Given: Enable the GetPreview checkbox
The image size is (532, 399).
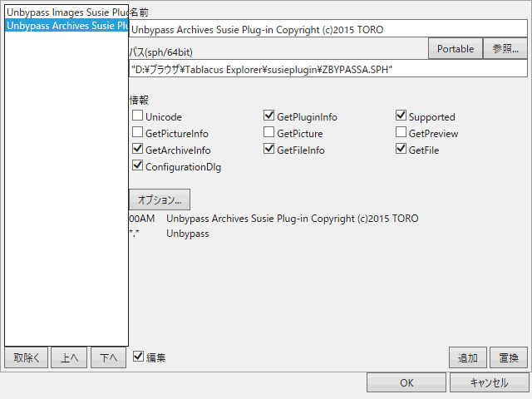Looking at the screenshot, I should click(401, 133).
